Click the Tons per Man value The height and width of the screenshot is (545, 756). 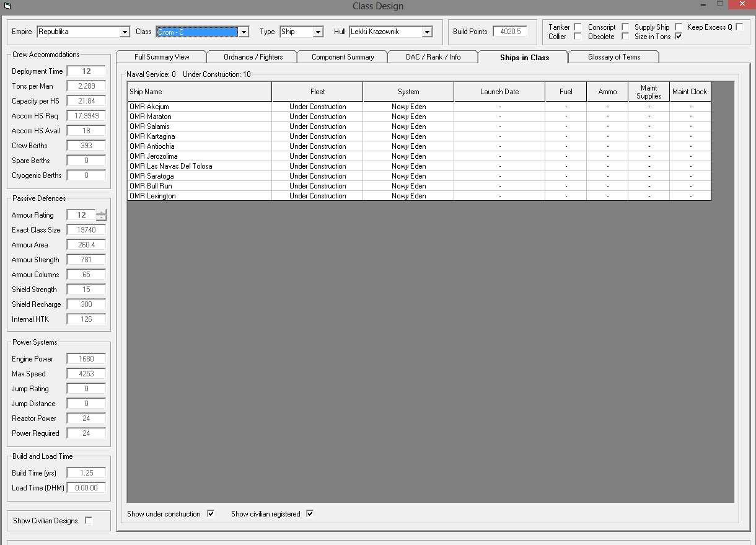tap(86, 86)
